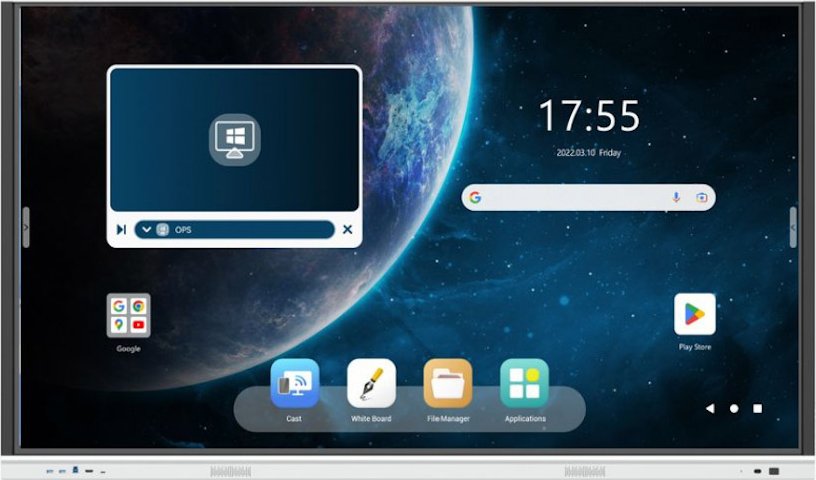
Task: Close the OPS source preview widget
Action: 347,230
